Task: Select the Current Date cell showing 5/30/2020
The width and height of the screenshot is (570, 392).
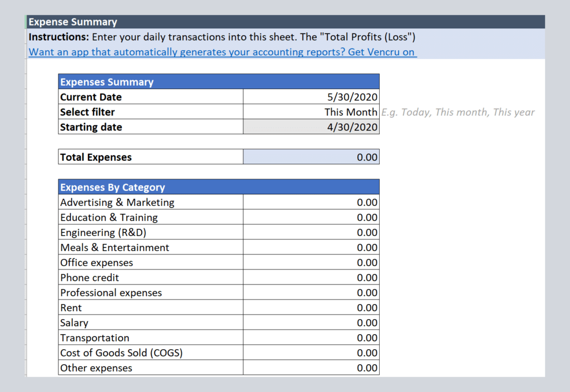Action: point(311,97)
